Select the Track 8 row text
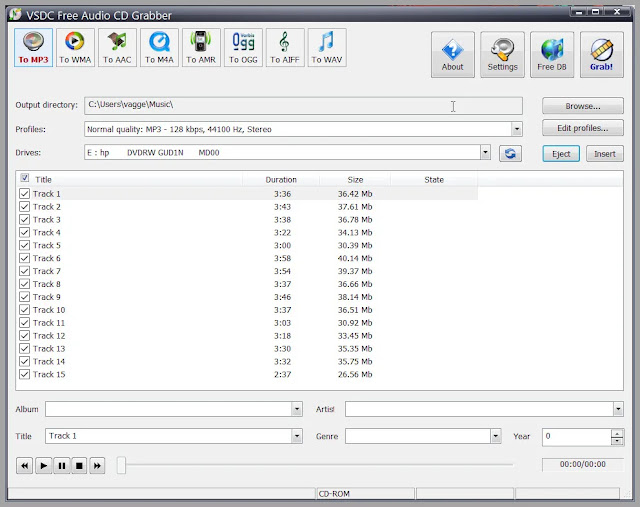 tap(47, 284)
